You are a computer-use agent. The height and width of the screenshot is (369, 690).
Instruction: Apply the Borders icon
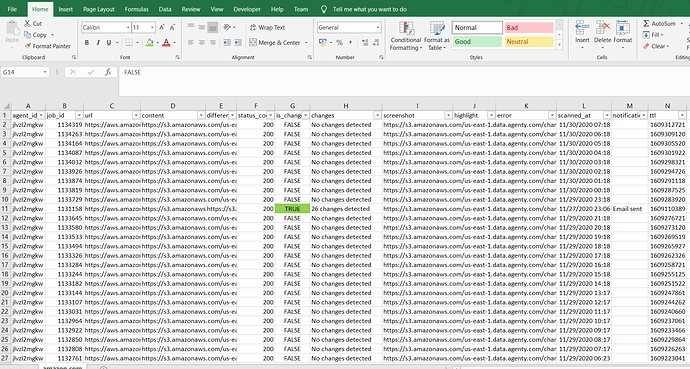pyautogui.click(x=129, y=43)
